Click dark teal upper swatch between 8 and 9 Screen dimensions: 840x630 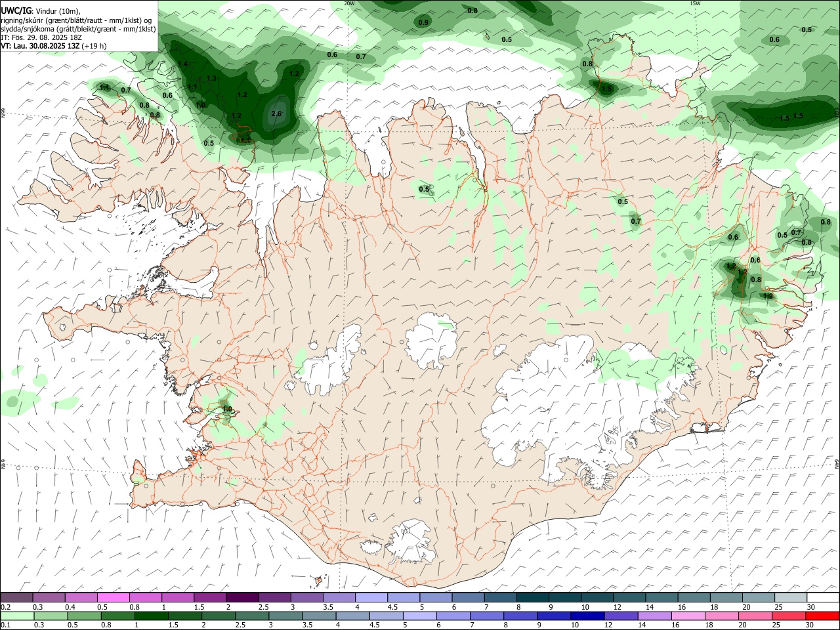point(533,597)
